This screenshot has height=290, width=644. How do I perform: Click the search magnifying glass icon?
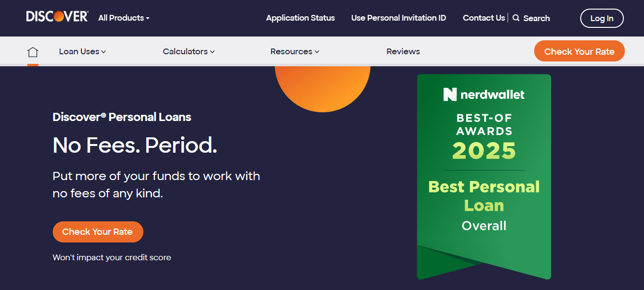coord(516,18)
